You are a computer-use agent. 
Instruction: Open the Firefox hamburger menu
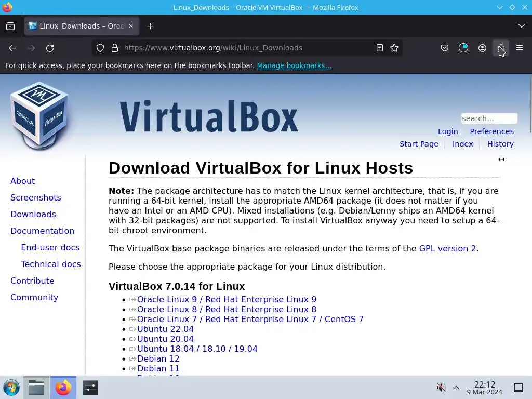pyautogui.click(x=520, y=48)
